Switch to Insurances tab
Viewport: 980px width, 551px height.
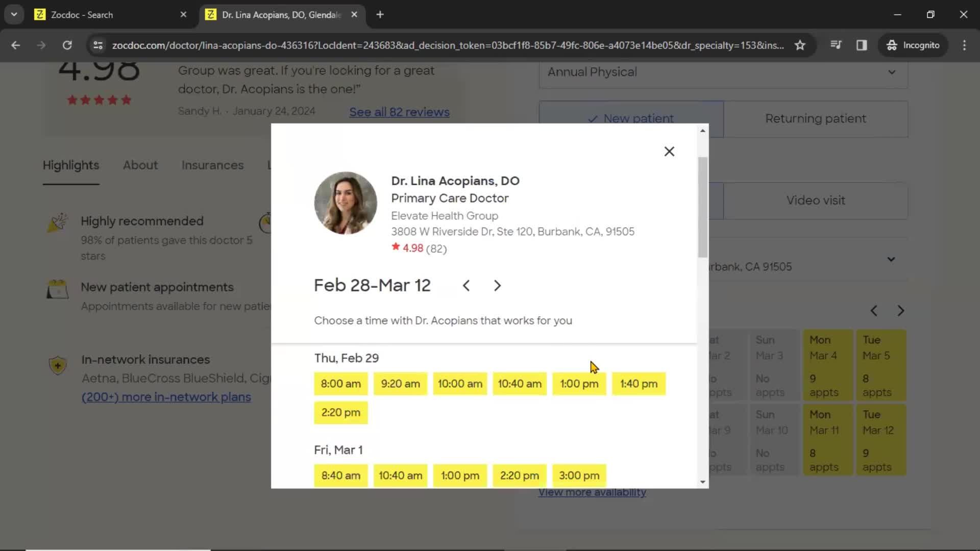(212, 165)
